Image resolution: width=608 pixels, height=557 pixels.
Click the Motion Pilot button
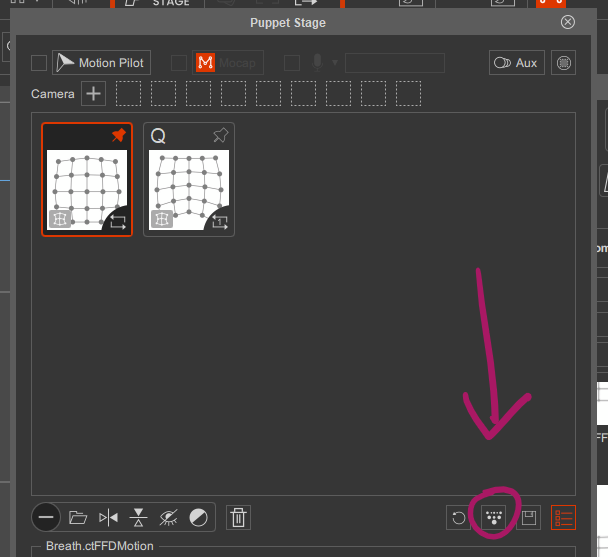pyautogui.click(x=100, y=63)
